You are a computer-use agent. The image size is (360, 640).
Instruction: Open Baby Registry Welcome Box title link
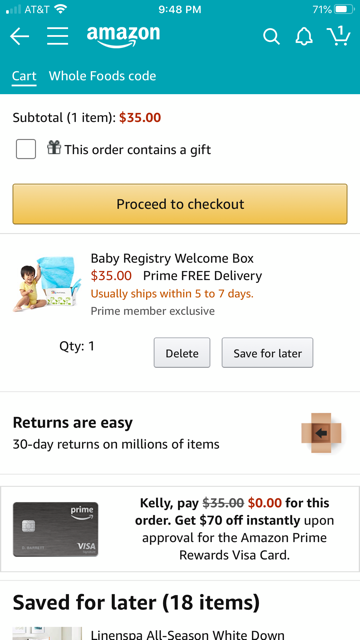(172, 258)
